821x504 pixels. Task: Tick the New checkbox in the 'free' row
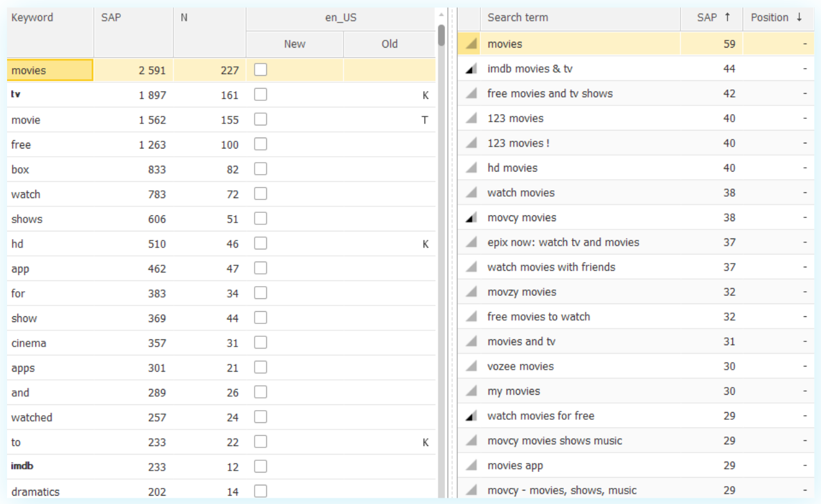(x=260, y=144)
